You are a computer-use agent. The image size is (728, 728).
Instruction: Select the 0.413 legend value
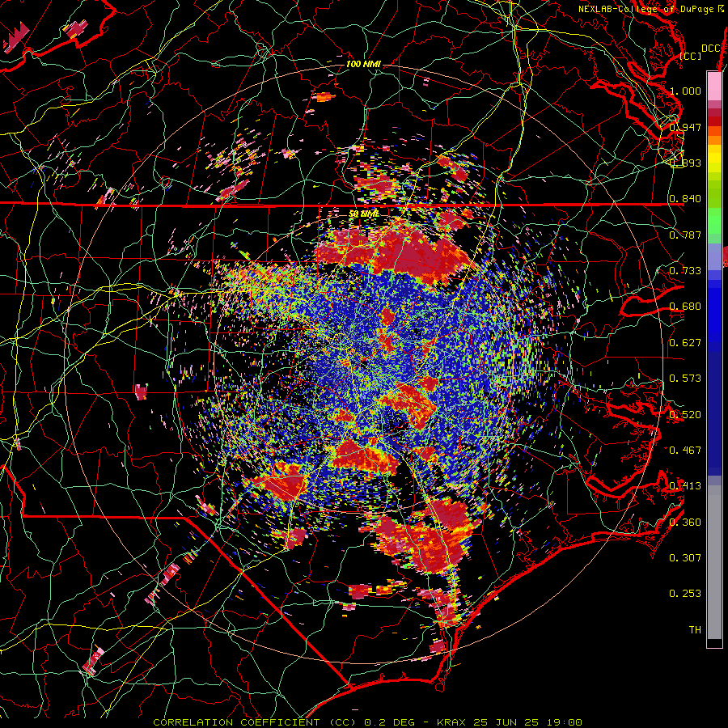tap(685, 485)
